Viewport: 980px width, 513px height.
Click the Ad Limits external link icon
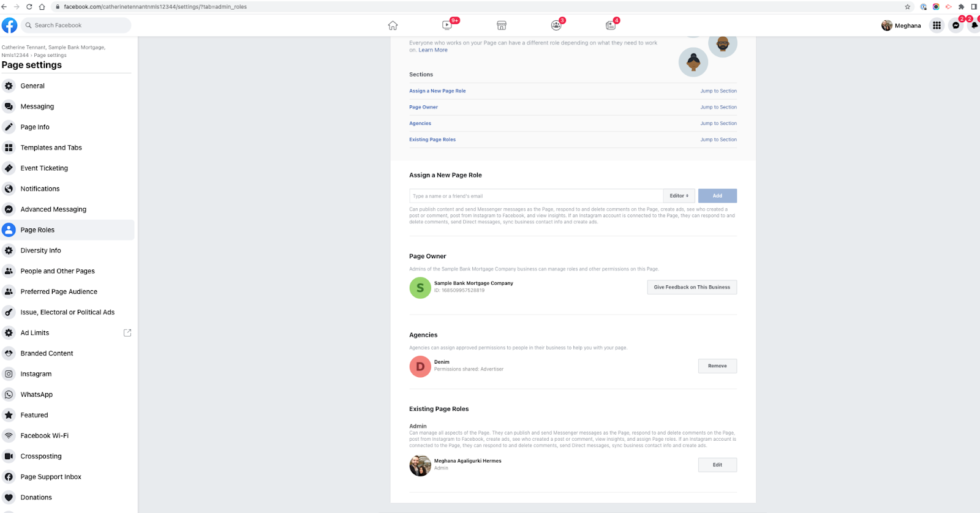127,333
